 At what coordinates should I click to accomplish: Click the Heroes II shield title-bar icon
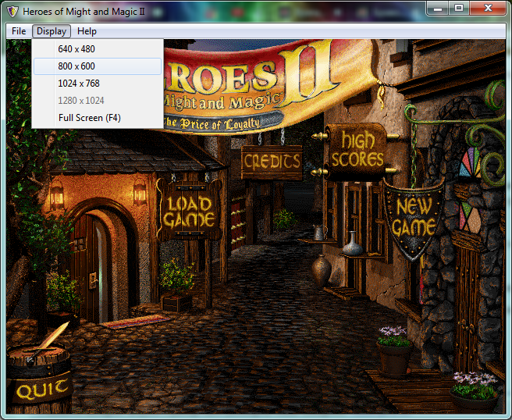click(12, 12)
